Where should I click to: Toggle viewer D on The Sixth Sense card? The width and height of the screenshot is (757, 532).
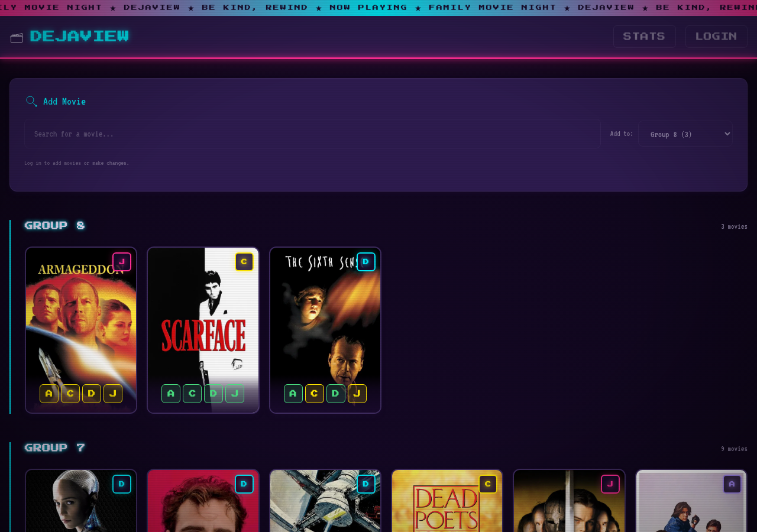[336, 394]
